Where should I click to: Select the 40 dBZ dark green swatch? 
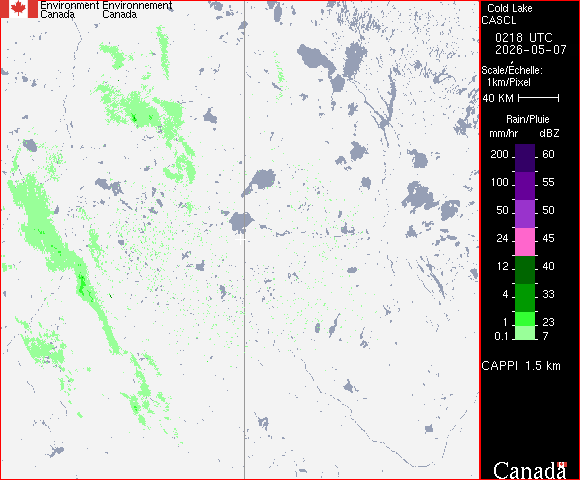[x=525, y=270]
